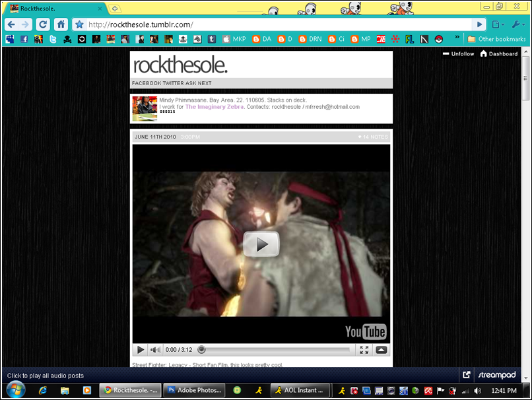Play the YouTube video with center play button
Screen dimensions: 532x400
(261, 244)
